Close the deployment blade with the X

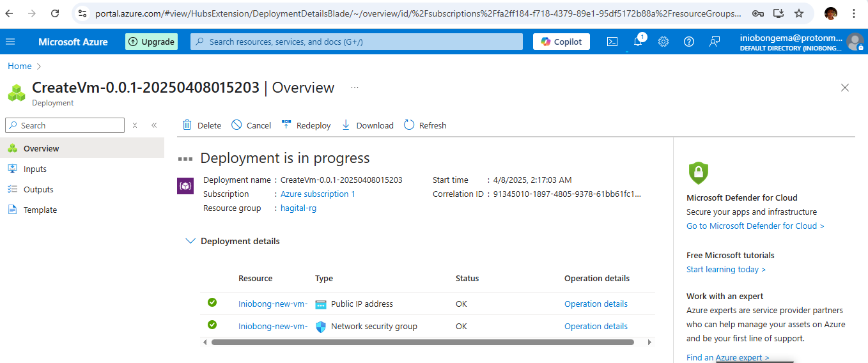845,88
